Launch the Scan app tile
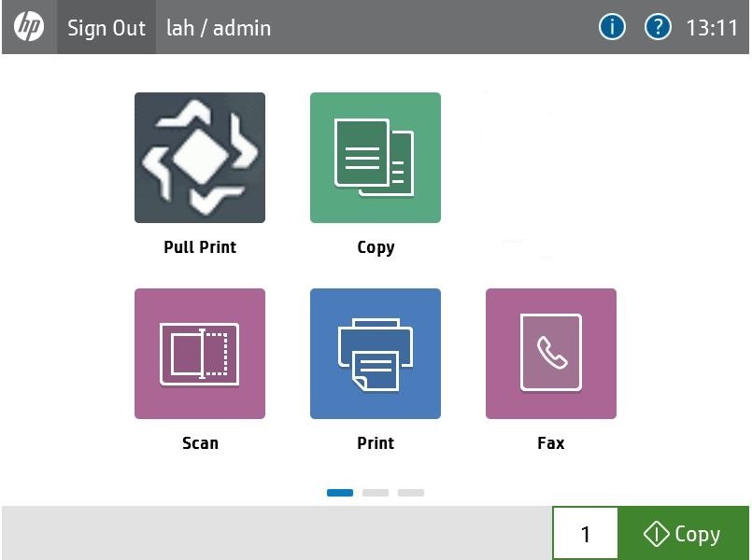 [x=199, y=354]
